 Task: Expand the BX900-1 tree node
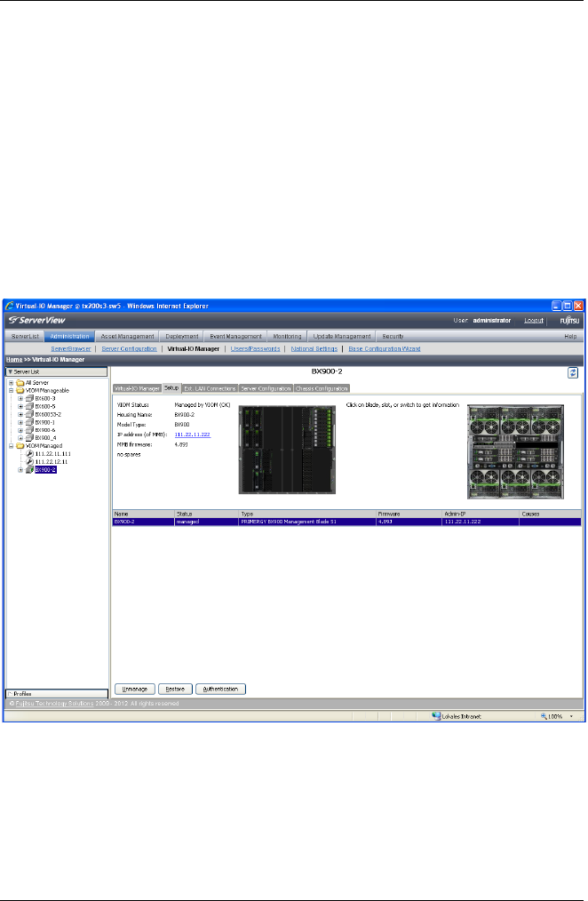pos(20,422)
